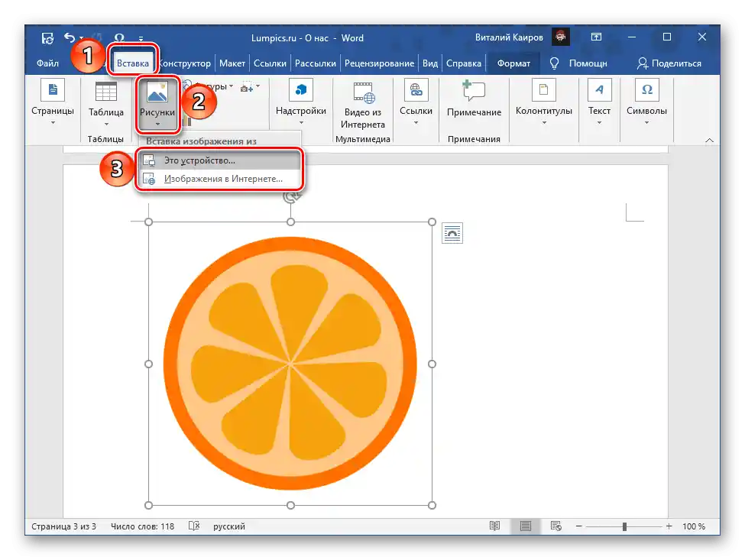Viewport: 745px width, 560px height.
Task: Click the zoom in plus button
Action: [669, 526]
